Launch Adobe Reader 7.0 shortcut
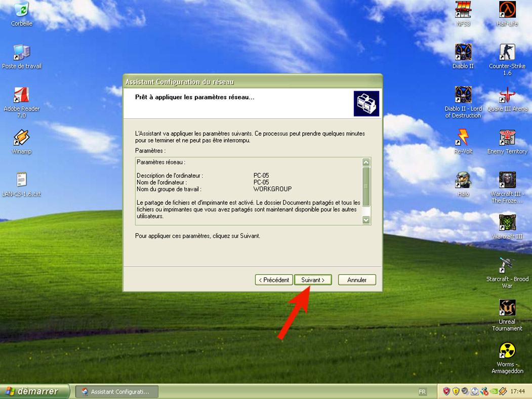The width and height of the screenshot is (532, 399). [x=21, y=95]
